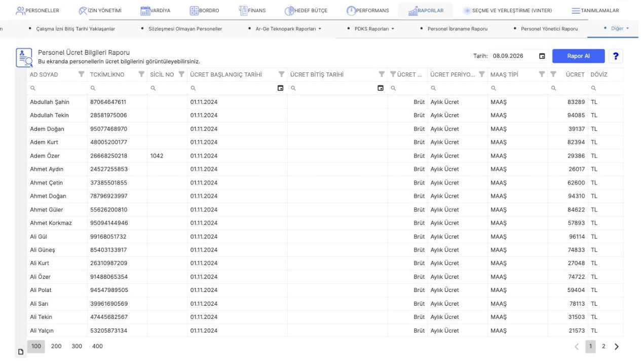This screenshot has width=644, height=363.
Task: Open the ÜCRET BAŞLANGIÇ TARİHİ filter icon
Action: click(x=281, y=75)
